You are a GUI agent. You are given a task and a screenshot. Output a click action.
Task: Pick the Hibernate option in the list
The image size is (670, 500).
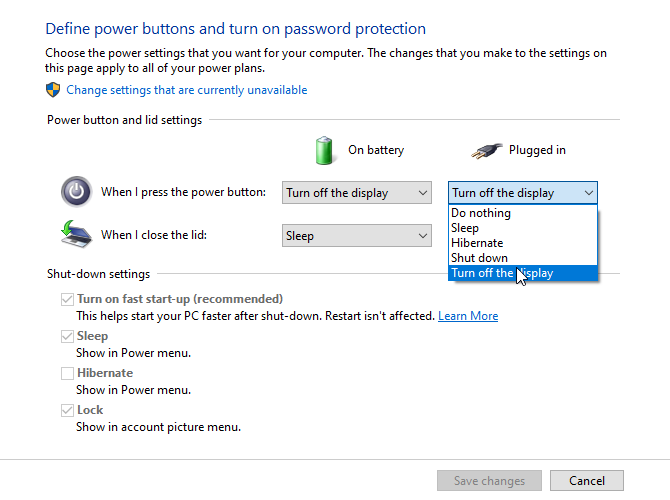[477, 243]
